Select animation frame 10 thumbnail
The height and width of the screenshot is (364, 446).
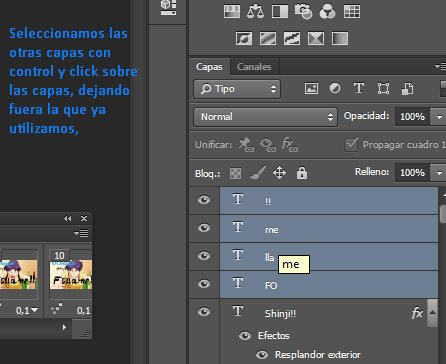point(71,275)
